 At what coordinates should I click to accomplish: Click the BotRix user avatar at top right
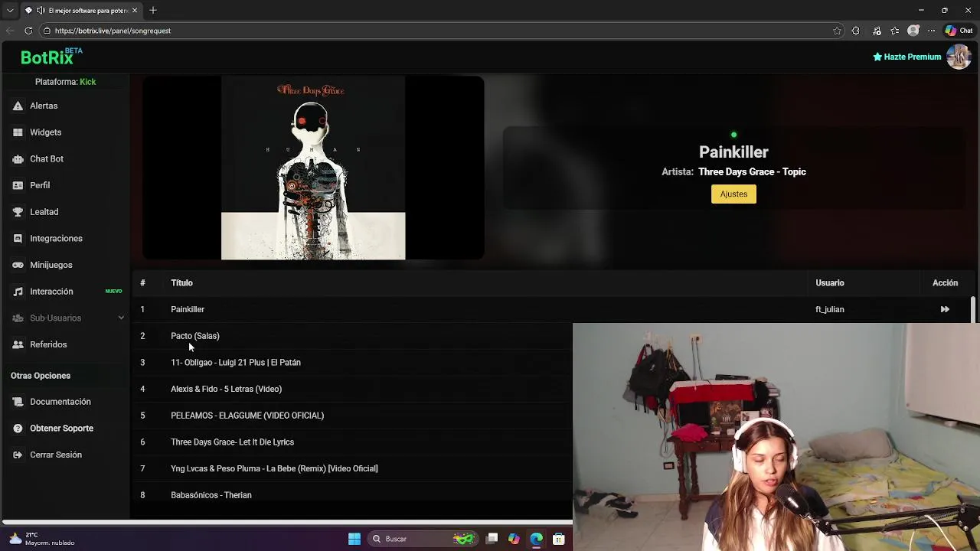959,57
